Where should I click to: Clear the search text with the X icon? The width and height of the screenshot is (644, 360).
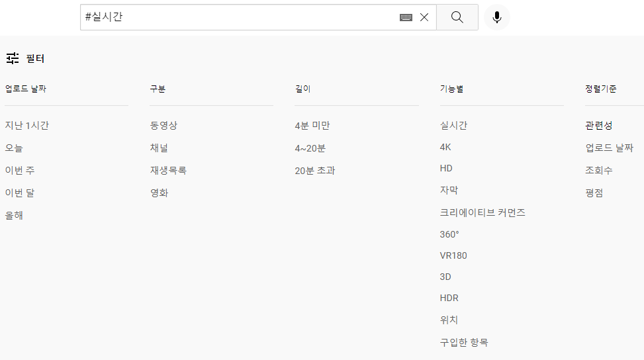point(424,17)
